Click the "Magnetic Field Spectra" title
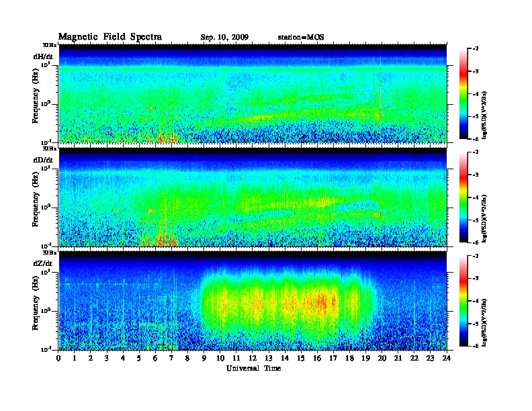 point(109,37)
